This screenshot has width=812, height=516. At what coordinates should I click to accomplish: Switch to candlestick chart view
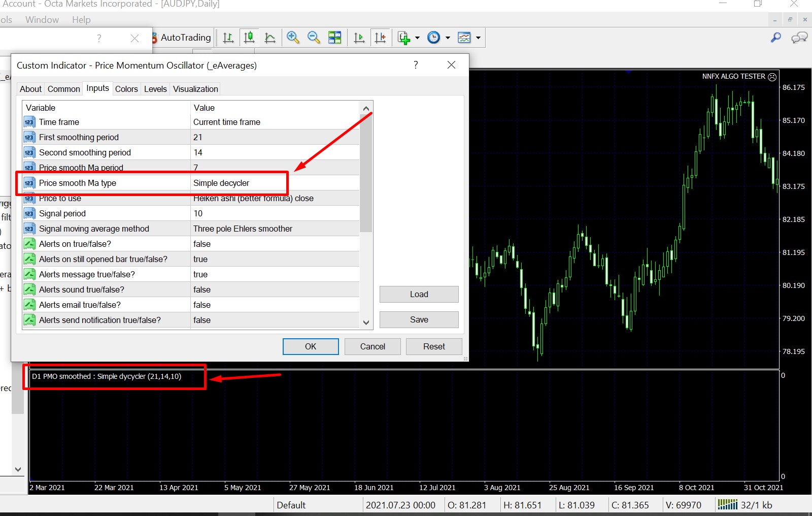point(249,38)
